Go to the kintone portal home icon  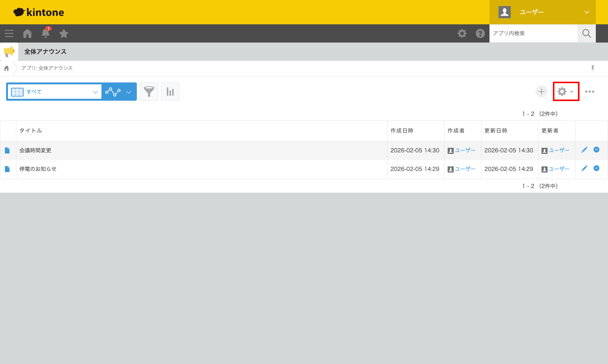coord(27,33)
